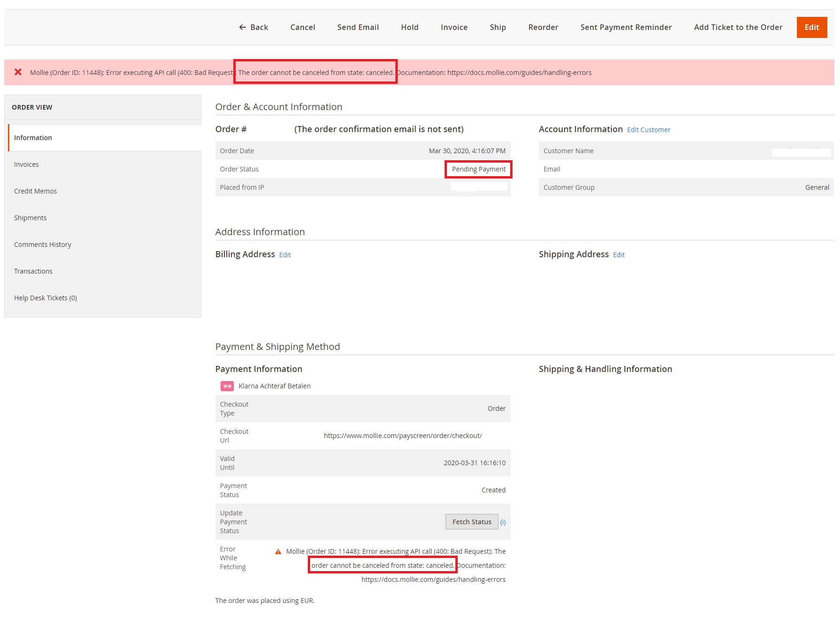Click the (i) info icon beside Fetch Status

tap(503, 521)
